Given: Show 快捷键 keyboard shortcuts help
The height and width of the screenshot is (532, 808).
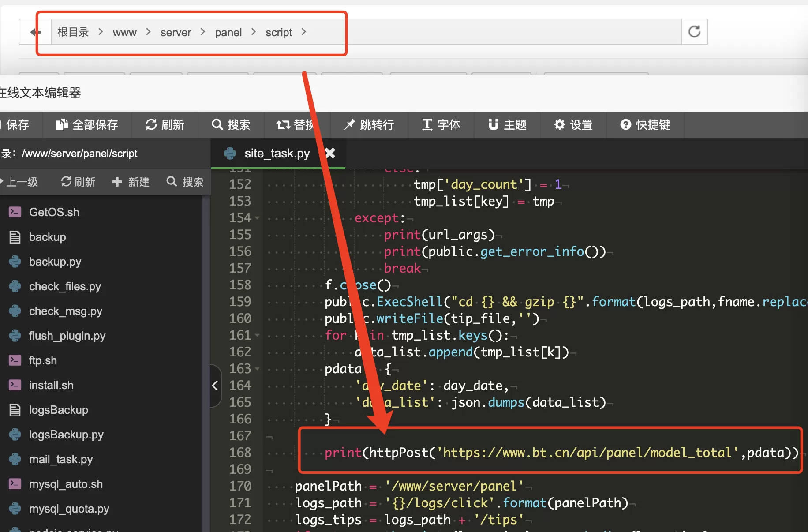Looking at the screenshot, I should coord(645,125).
